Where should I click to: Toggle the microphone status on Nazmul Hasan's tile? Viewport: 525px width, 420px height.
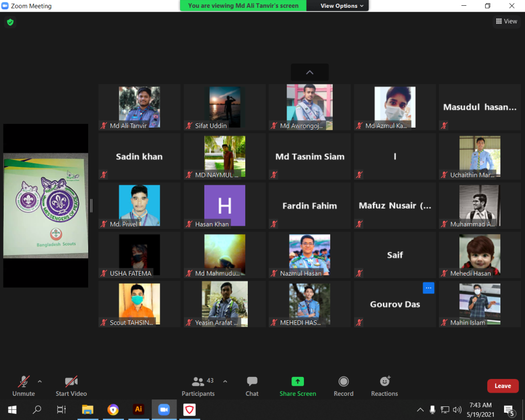coord(274,273)
